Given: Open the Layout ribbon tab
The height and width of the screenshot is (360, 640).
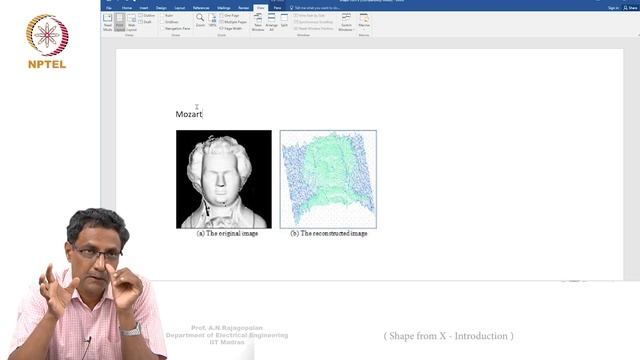Looking at the screenshot, I should [x=180, y=8].
